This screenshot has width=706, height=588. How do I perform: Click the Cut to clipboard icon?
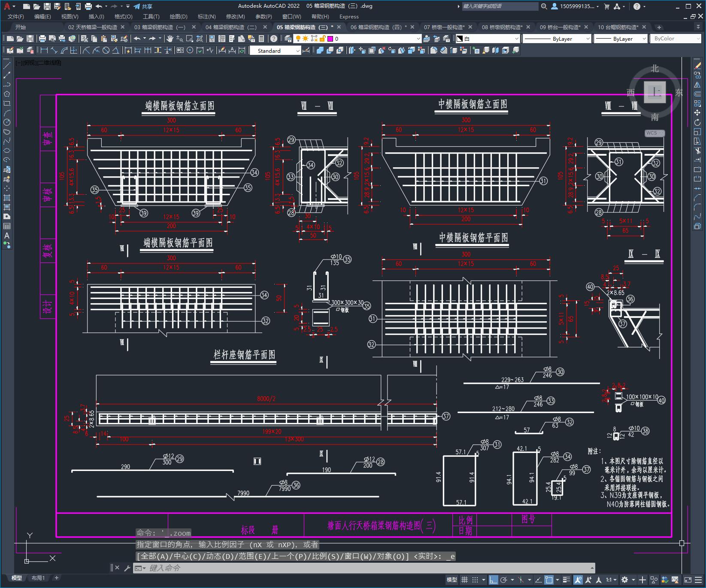point(84,39)
